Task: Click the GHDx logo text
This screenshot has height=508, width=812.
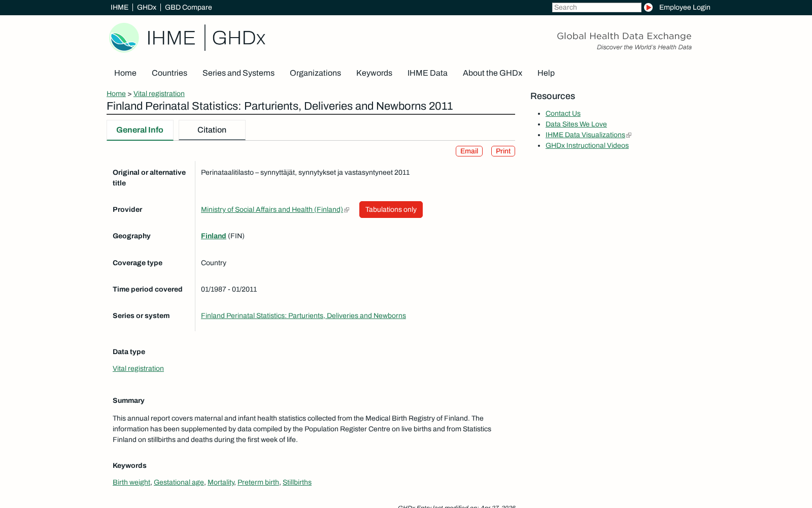Action: click(x=239, y=38)
